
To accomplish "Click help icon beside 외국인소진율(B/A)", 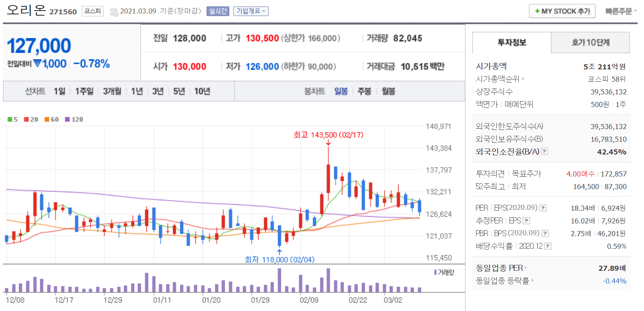I will [x=545, y=151].
